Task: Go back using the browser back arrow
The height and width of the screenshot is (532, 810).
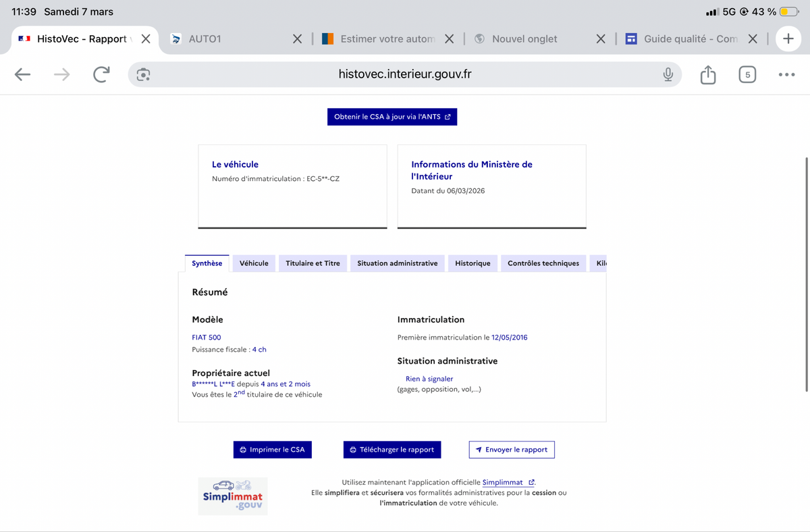Action: tap(23, 74)
